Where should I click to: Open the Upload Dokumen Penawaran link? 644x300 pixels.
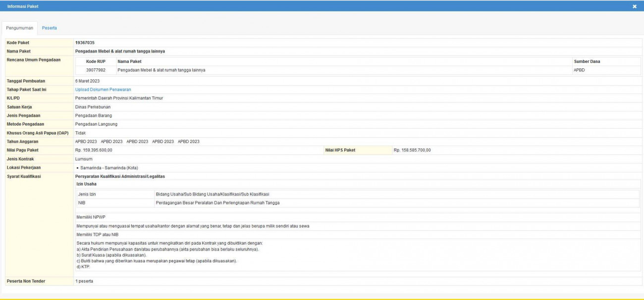(x=103, y=90)
